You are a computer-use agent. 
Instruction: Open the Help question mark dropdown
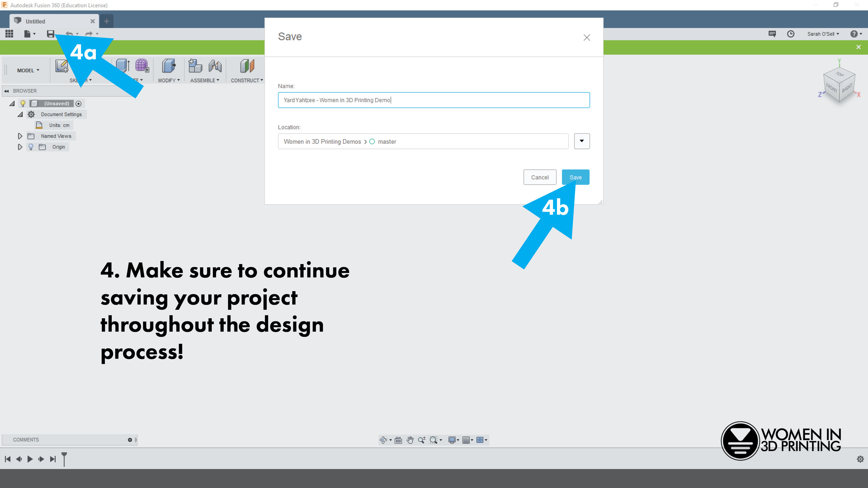(x=856, y=34)
